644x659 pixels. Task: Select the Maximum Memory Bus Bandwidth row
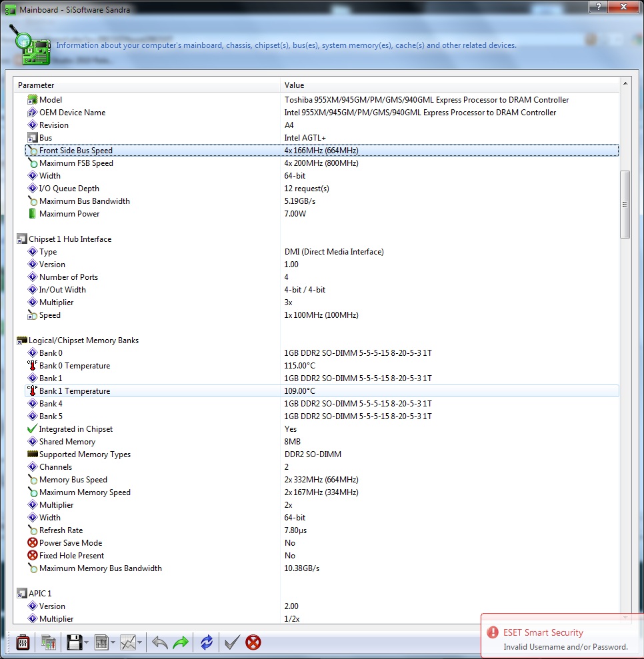click(322, 568)
